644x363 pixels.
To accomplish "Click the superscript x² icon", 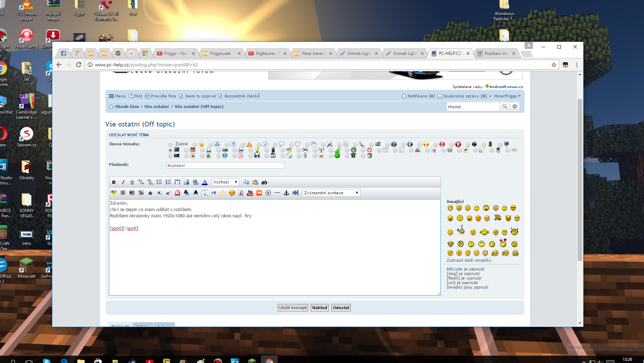I will [x=168, y=193].
